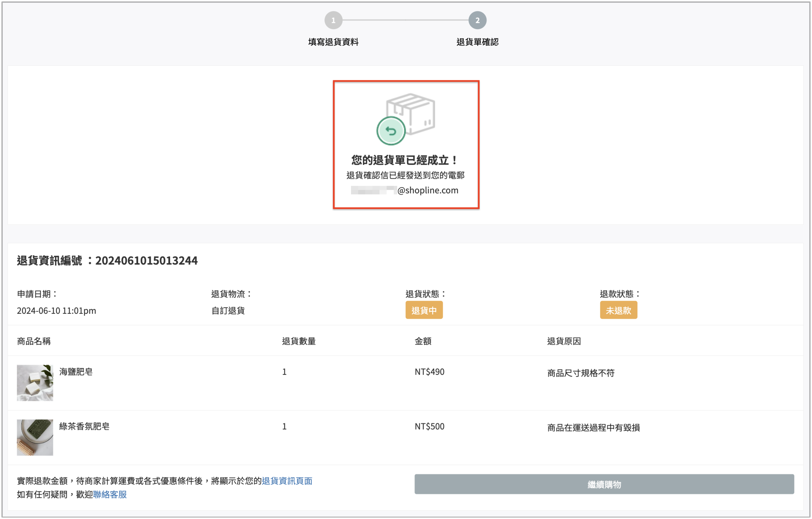Follow the 聯絡客服 link
The width and height of the screenshot is (812, 519).
tap(110, 494)
